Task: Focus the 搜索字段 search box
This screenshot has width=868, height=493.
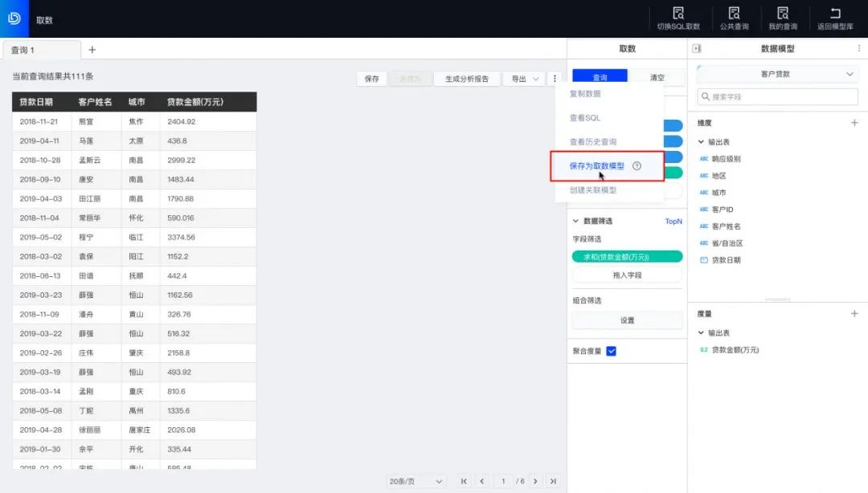Action: pyautogui.click(x=777, y=97)
